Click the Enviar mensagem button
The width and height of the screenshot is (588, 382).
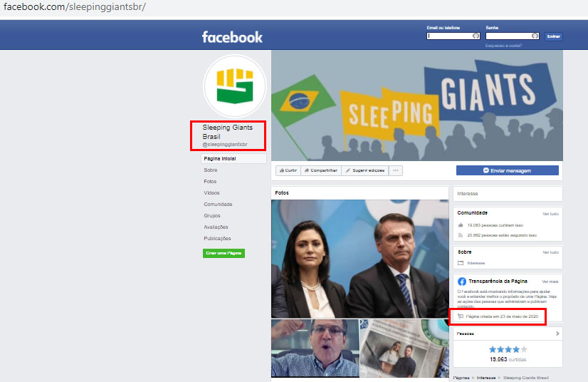pyautogui.click(x=507, y=170)
